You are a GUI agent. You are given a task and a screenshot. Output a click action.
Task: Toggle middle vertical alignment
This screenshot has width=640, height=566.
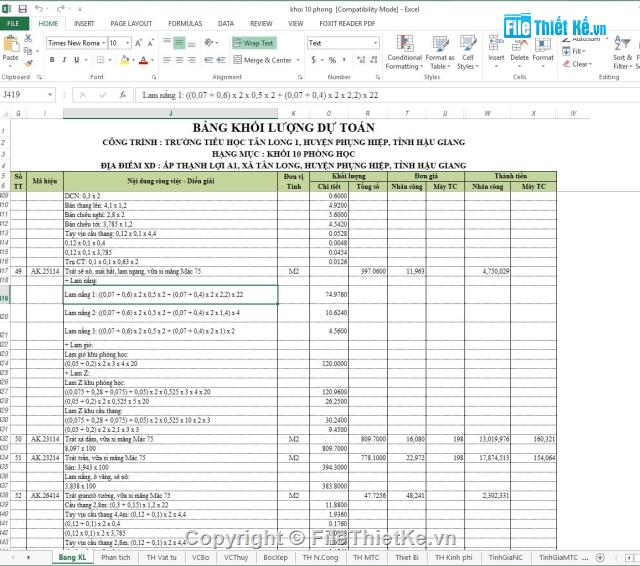click(179, 42)
